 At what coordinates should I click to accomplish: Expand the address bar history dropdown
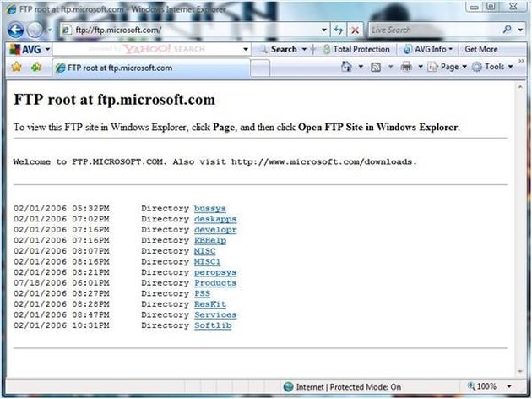pos(324,30)
